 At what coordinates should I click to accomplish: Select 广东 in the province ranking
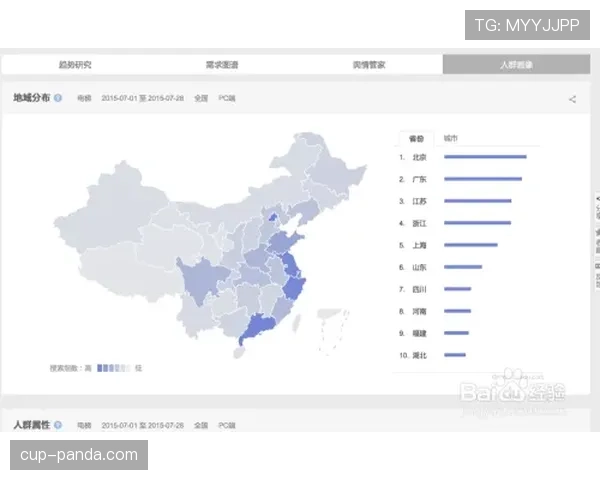coord(419,179)
